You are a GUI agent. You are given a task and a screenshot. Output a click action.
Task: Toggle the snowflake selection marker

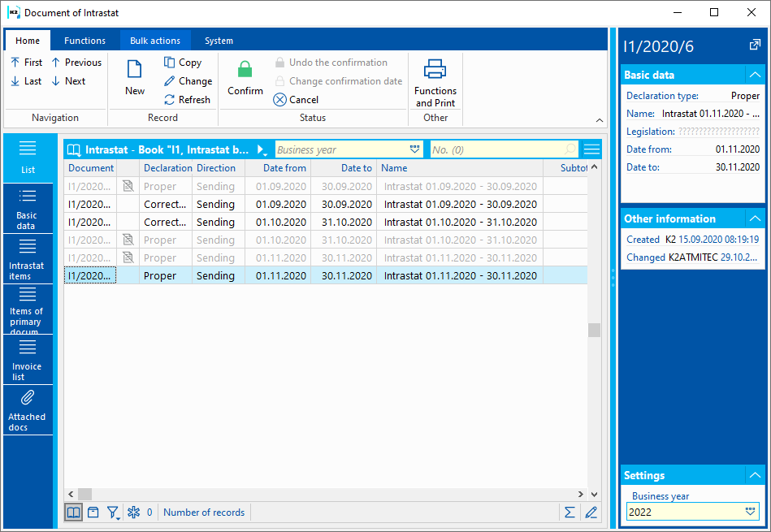[x=134, y=513]
